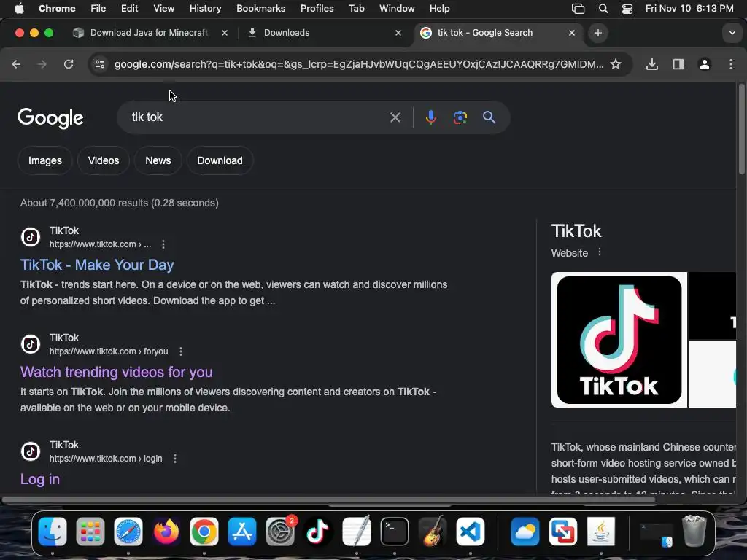Screen dimensions: 747x560
Task: Toggle the side panel icon
Action: click(678, 64)
